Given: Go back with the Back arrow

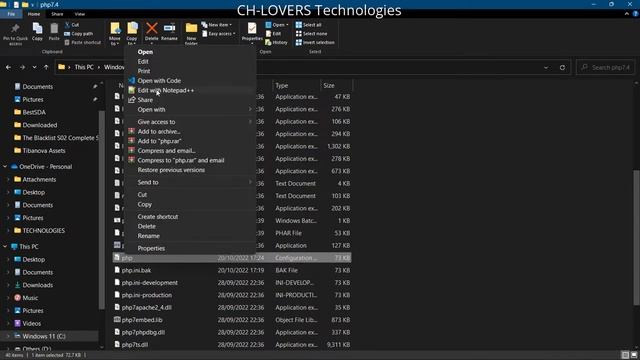Looking at the screenshot, I should pos(9,67).
